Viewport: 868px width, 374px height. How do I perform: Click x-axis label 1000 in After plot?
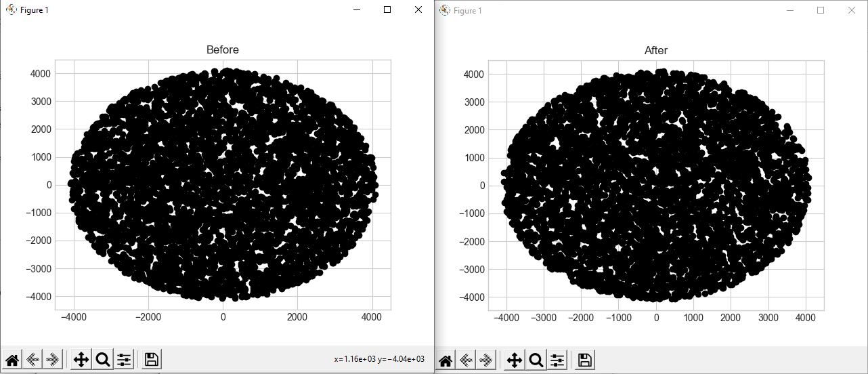[693, 318]
